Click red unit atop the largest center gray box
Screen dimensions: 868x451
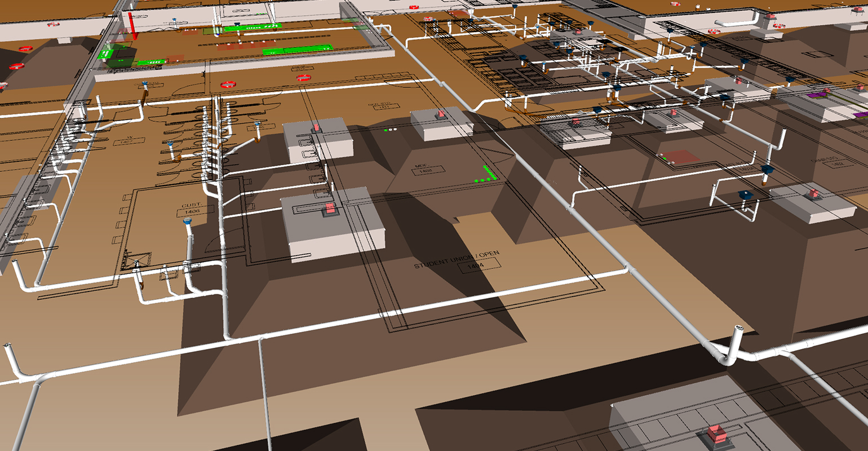pos(329,209)
